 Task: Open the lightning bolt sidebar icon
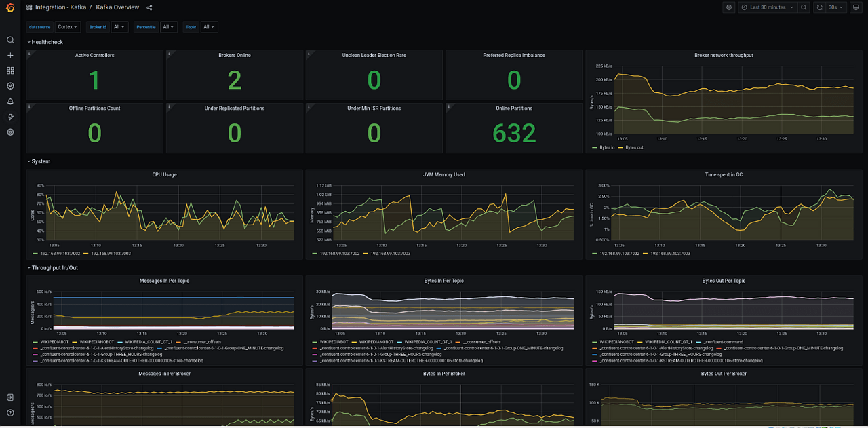(x=10, y=117)
